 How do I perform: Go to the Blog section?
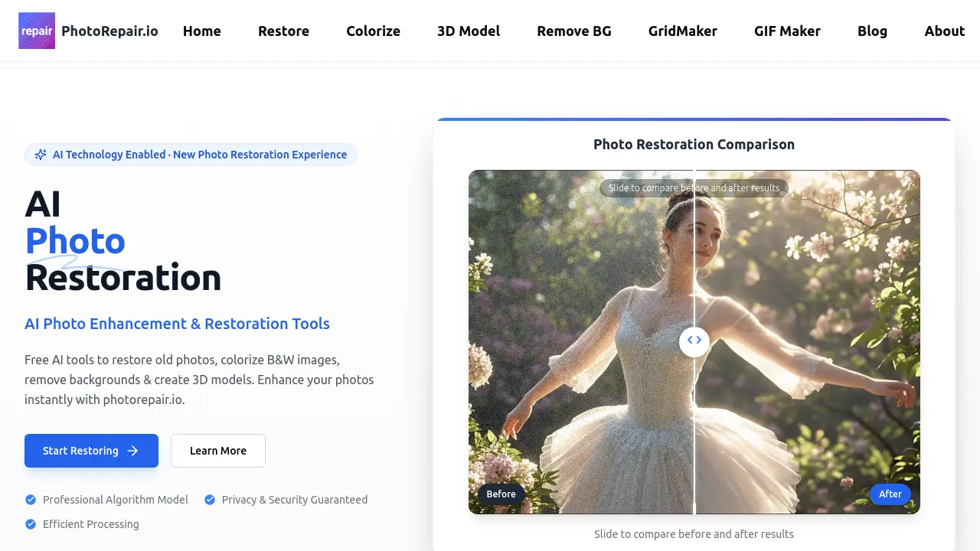point(872,31)
